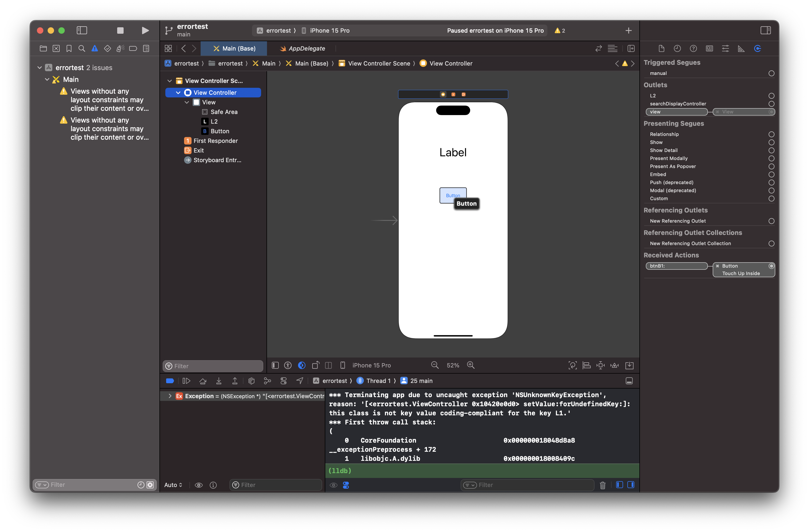Open Debug Memory Graph icon
Image resolution: width=809 pixels, height=532 pixels.
[268, 381]
